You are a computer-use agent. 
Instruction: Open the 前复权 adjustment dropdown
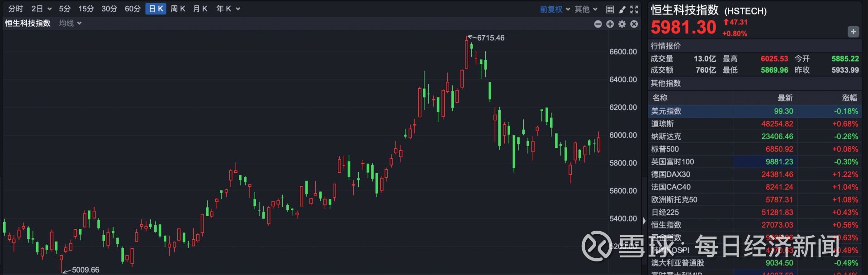(x=555, y=9)
